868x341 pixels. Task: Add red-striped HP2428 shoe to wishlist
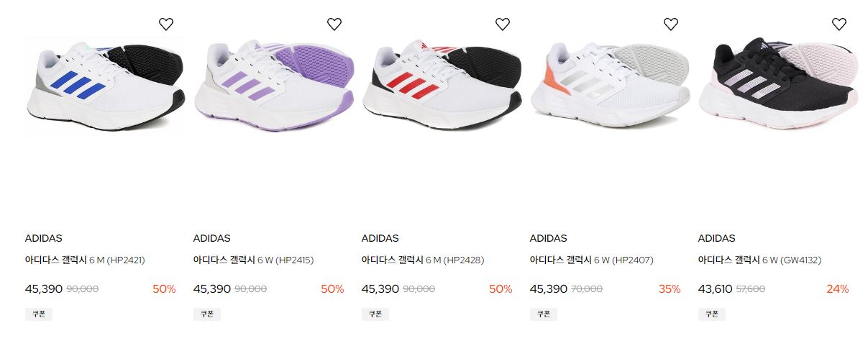click(x=503, y=24)
